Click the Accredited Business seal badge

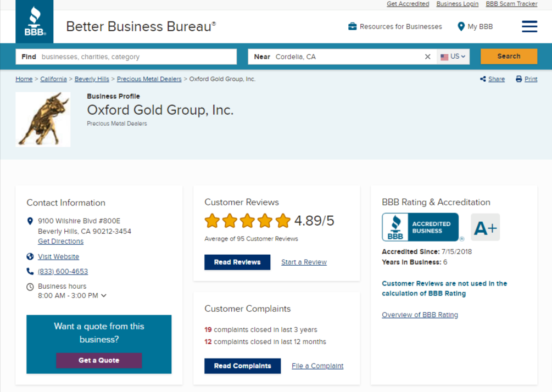tap(420, 227)
